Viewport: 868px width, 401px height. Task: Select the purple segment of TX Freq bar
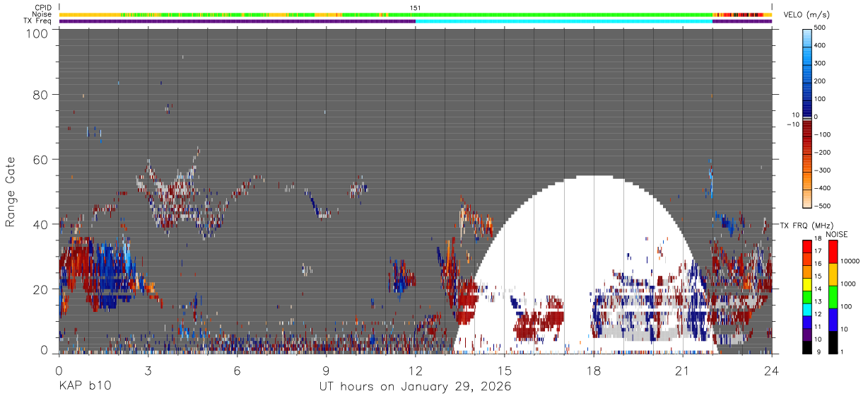pos(237,21)
